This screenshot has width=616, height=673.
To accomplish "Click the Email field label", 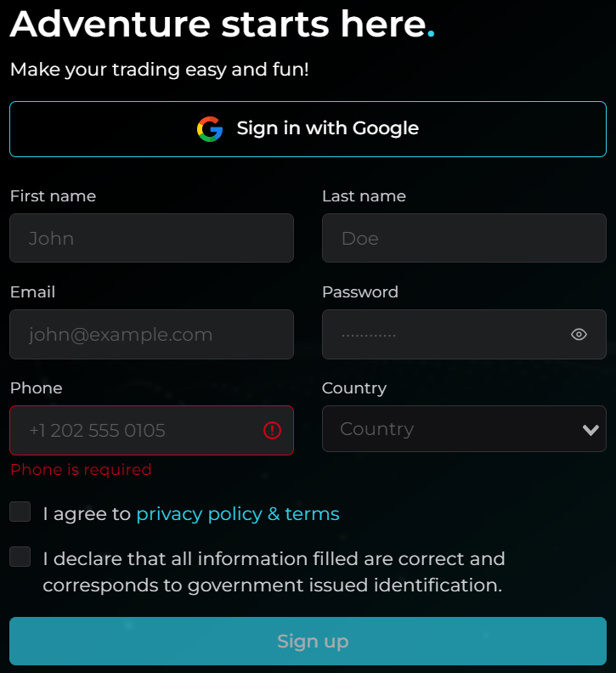I will pyautogui.click(x=32, y=292).
